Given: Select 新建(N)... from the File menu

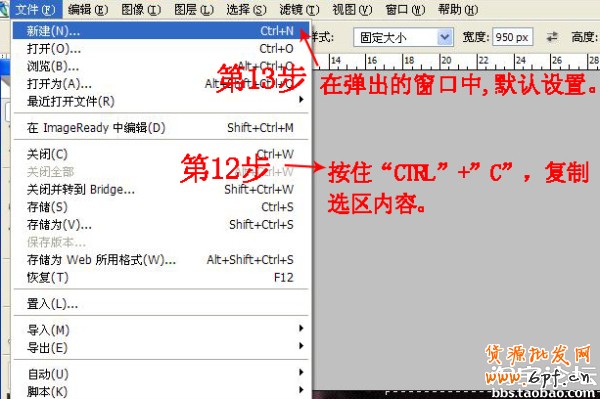Looking at the screenshot, I should point(161,30).
